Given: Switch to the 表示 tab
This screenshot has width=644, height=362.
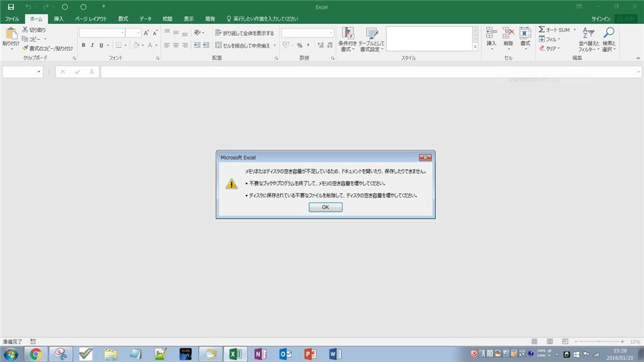Looking at the screenshot, I should pyautogui.click(x=189, y=19).
